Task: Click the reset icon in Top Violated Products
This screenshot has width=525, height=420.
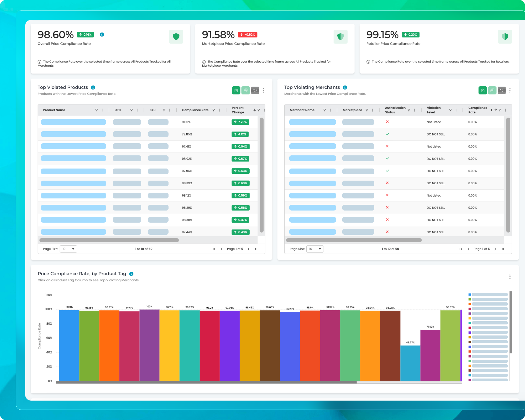Action: pyautogui.click(x=255, y=90)
